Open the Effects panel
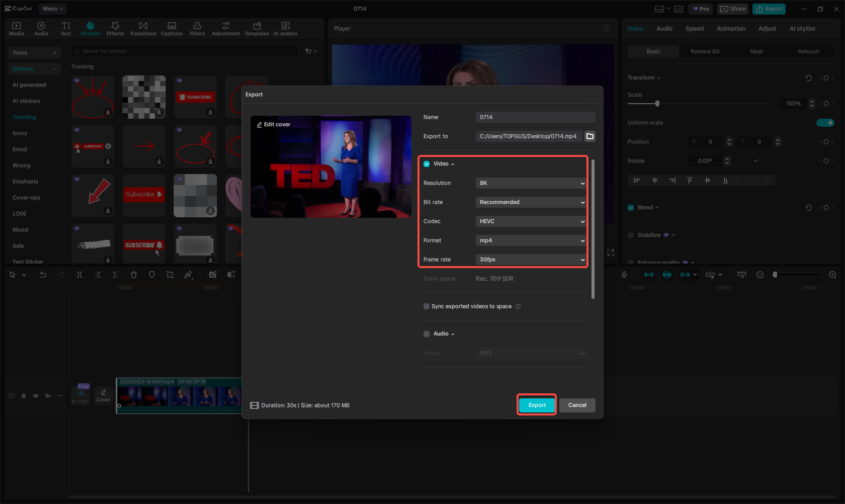The image size is (845, 504). click(115, 28)
